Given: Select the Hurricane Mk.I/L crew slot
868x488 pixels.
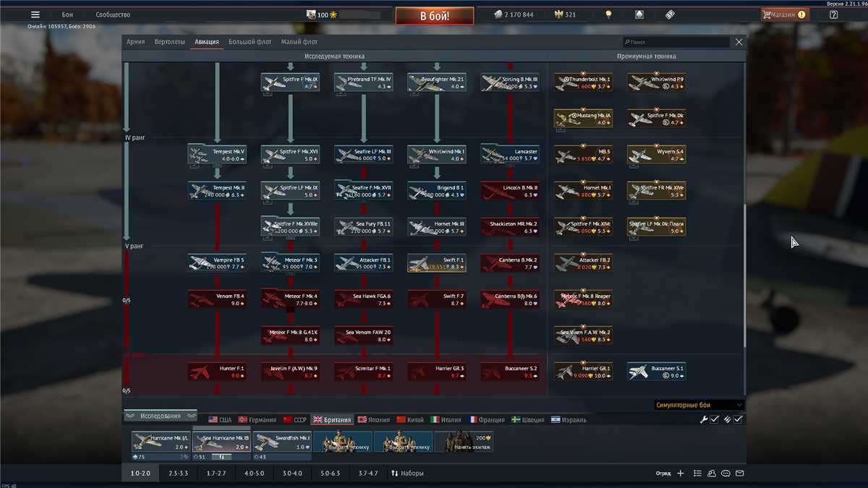Looking at the screenshot, I should click(161, 442).
